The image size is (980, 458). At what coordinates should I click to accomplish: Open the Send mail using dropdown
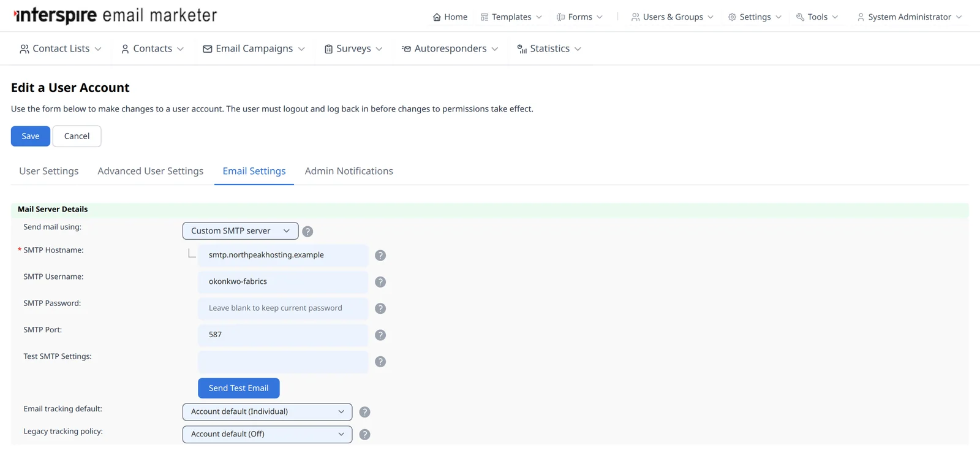(x=240, y=231)
